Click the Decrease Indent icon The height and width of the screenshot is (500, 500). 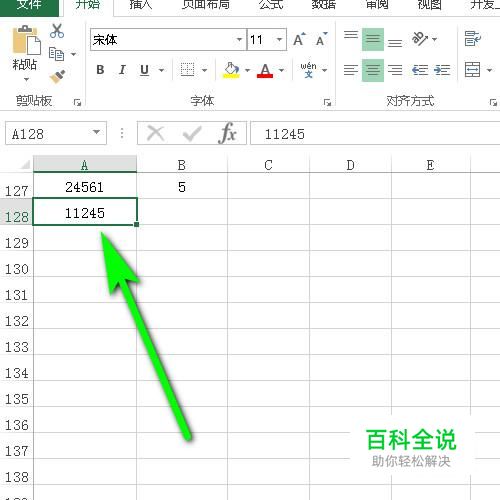click(420, 70)
